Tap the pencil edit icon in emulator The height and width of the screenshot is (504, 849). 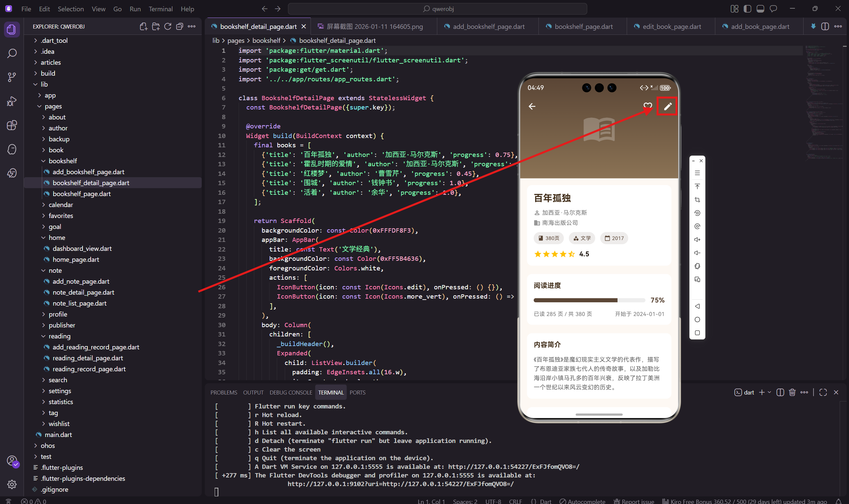point(668,106)
